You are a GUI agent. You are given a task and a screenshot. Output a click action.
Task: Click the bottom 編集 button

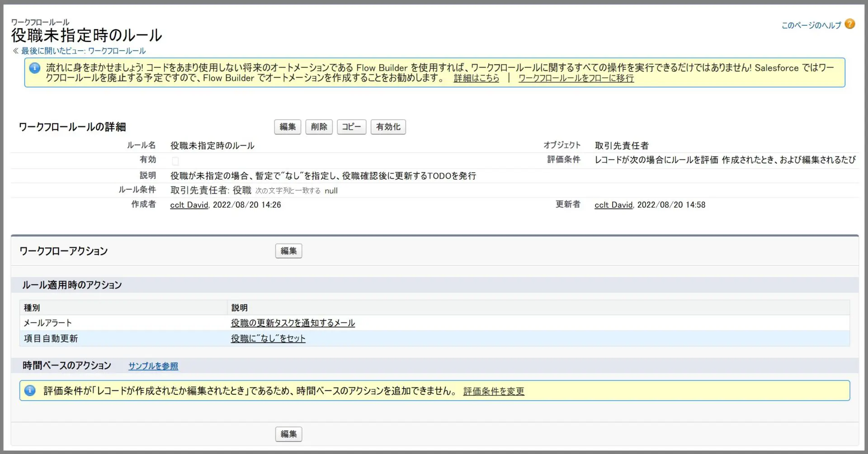[x=288, y=434]
